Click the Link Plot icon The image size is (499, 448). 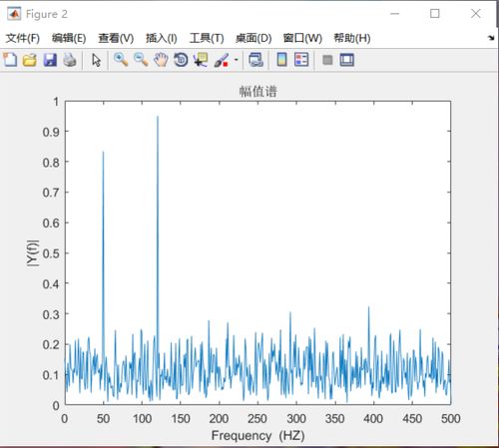pos(255,60)
